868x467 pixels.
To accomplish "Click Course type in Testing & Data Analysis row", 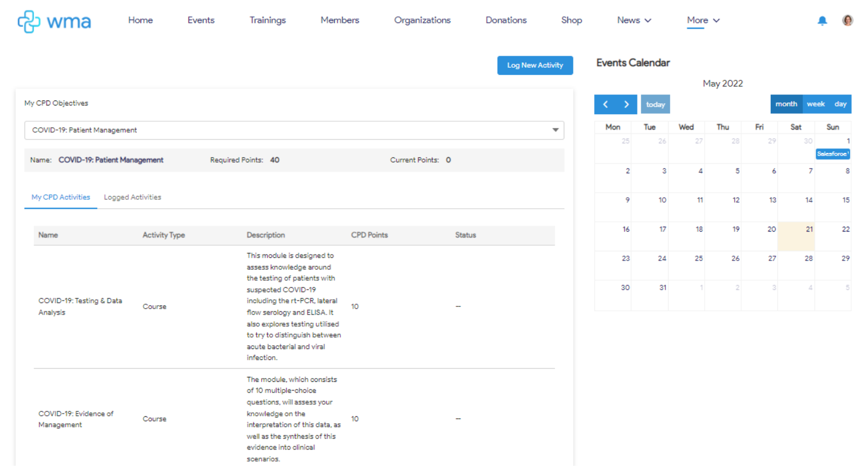I will point(155,306).
